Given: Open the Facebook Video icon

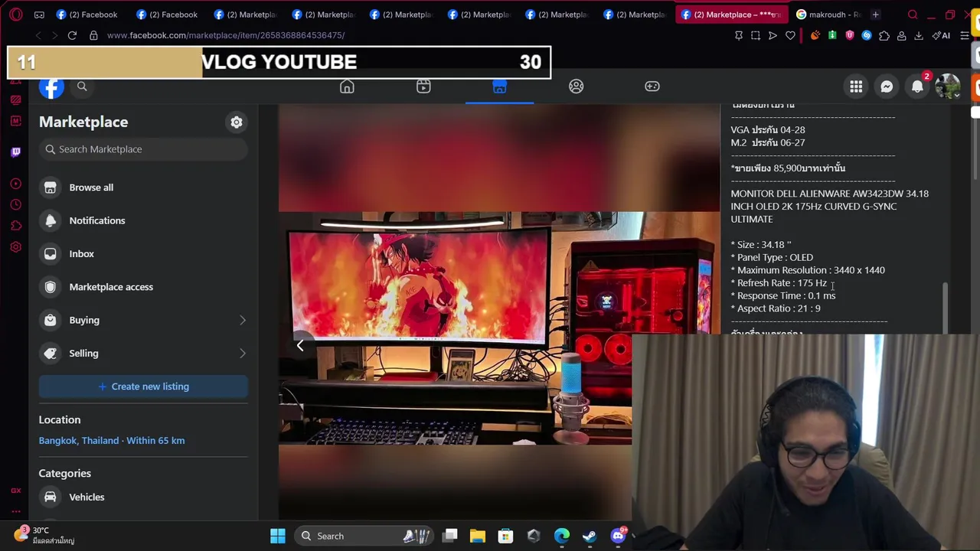Looking at the screenshot, I should click(423, 86).
